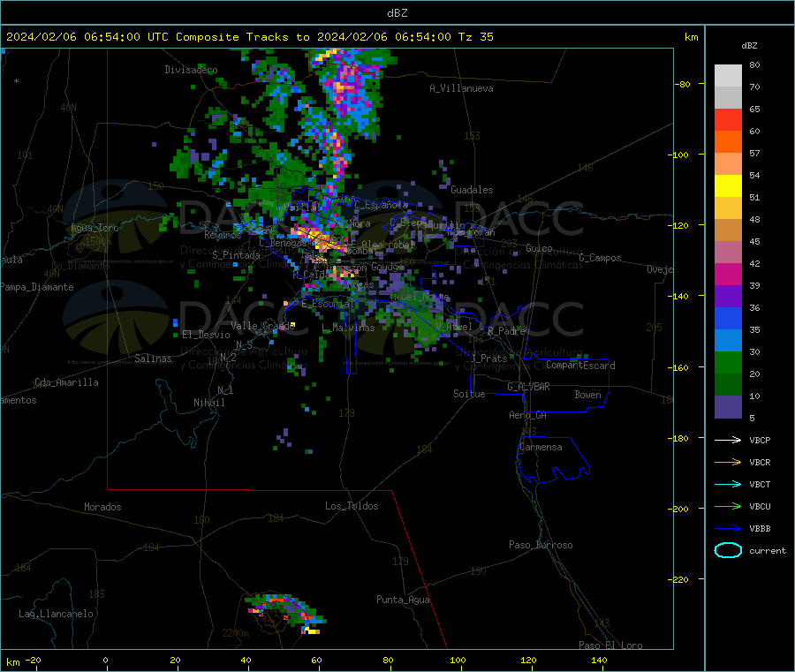The height and width of the screenshot is (672, 795).
Task: Click the '140' tick on horizontal km axis
Action: click(599, 661)
